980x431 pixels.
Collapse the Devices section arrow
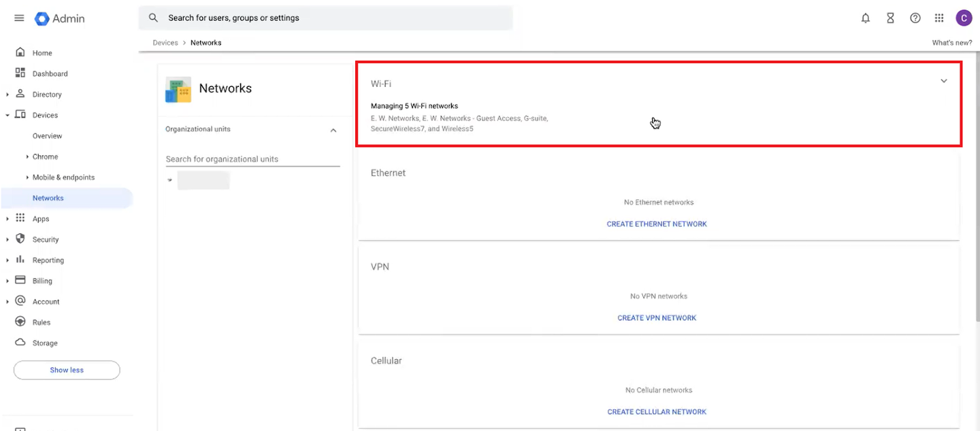7,115
